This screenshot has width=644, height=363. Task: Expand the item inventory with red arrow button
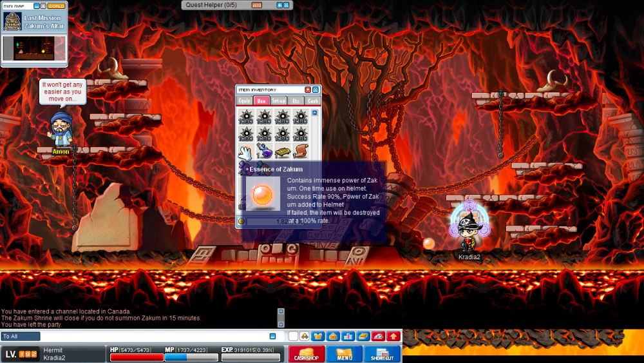[308, 90]
